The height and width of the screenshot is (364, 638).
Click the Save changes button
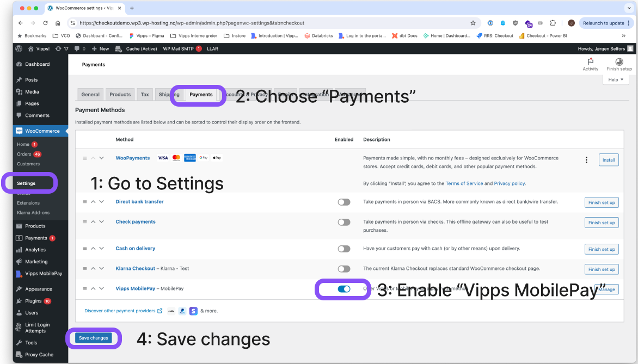tap(93, 337)
